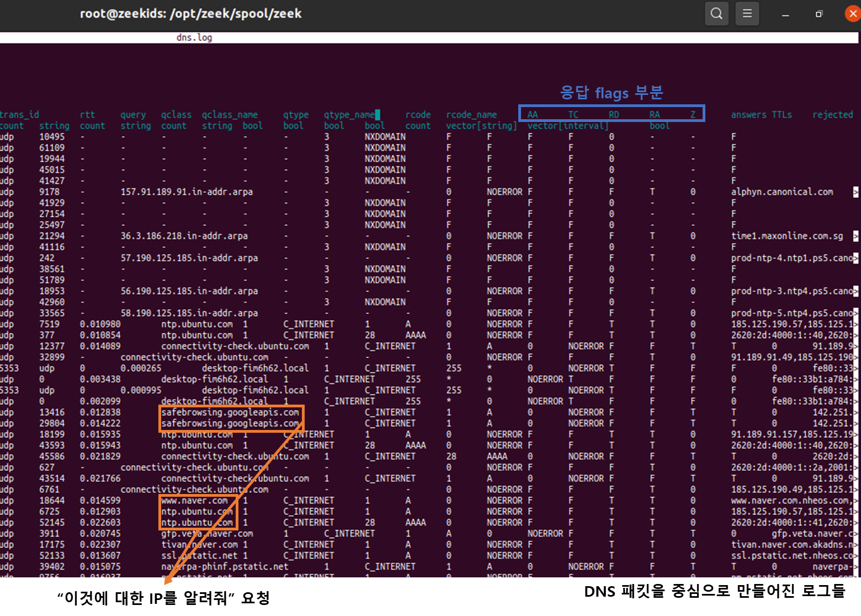Click the RA flag header
The width and height of the screenshot is (861, 616).
655,115
